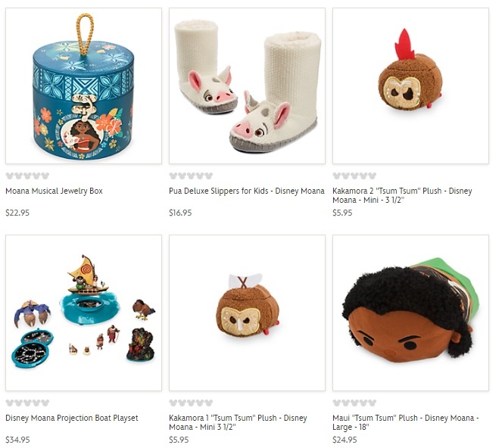Click Mickey rating icons under Kakamora 1
This screenshot has width=502, height=448.
click(x=191, y=403)
